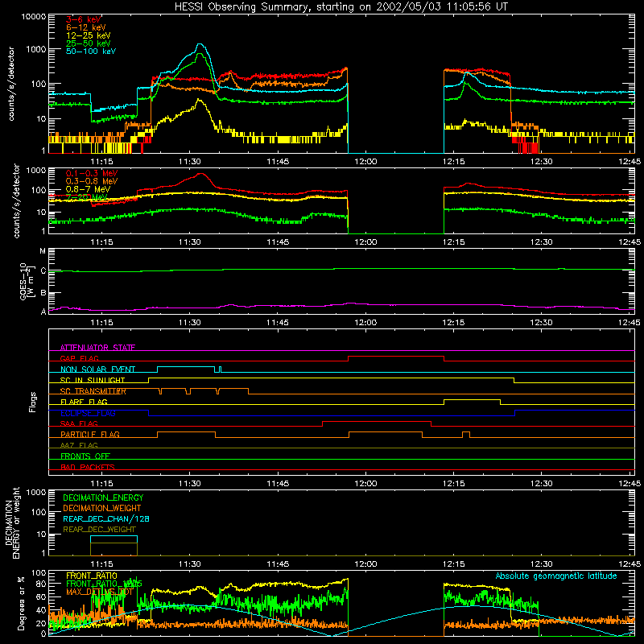This screenshot has height=644, width=644.
Task: Click the DECIMATION_ENERGY legend entry
Action: (103, 497)
